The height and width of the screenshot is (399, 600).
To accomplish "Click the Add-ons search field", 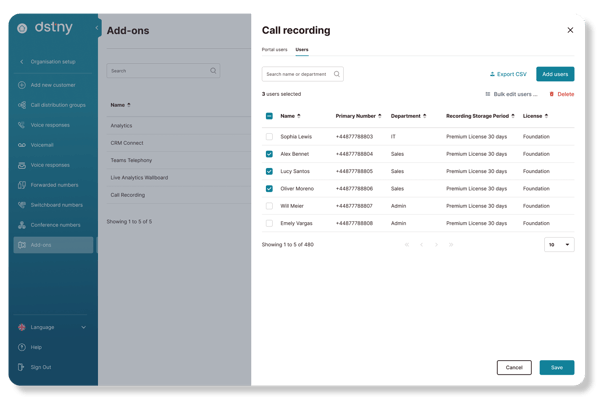I will pos(163,71).
